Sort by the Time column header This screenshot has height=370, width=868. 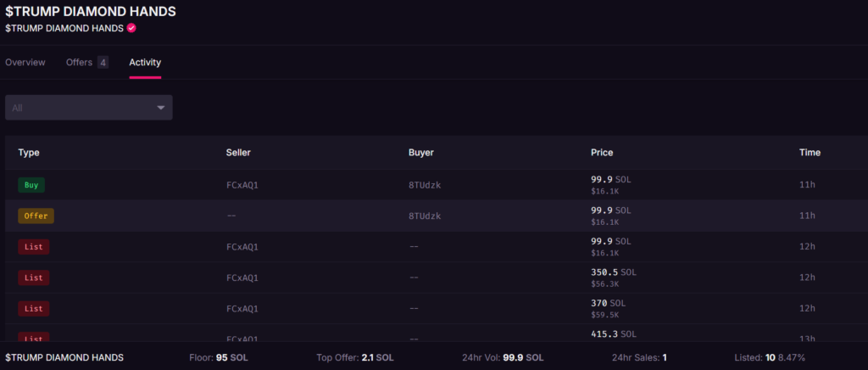coord(810,153)
